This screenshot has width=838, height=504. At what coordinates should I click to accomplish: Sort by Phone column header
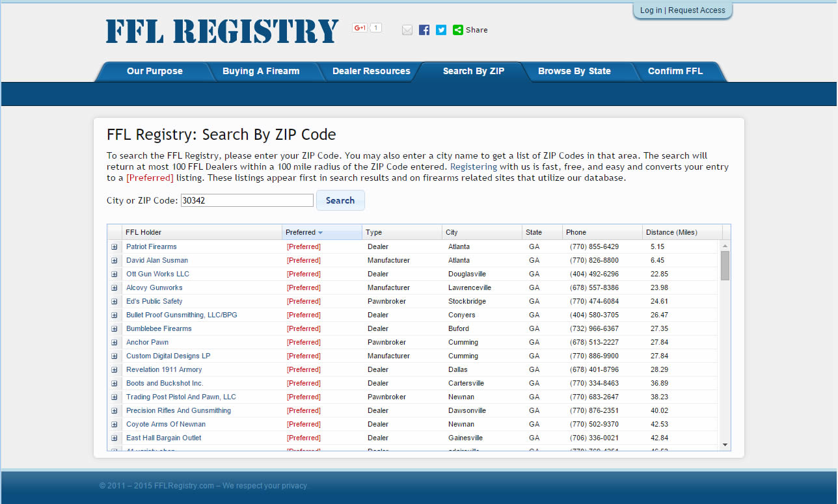[x=602, y=232]
